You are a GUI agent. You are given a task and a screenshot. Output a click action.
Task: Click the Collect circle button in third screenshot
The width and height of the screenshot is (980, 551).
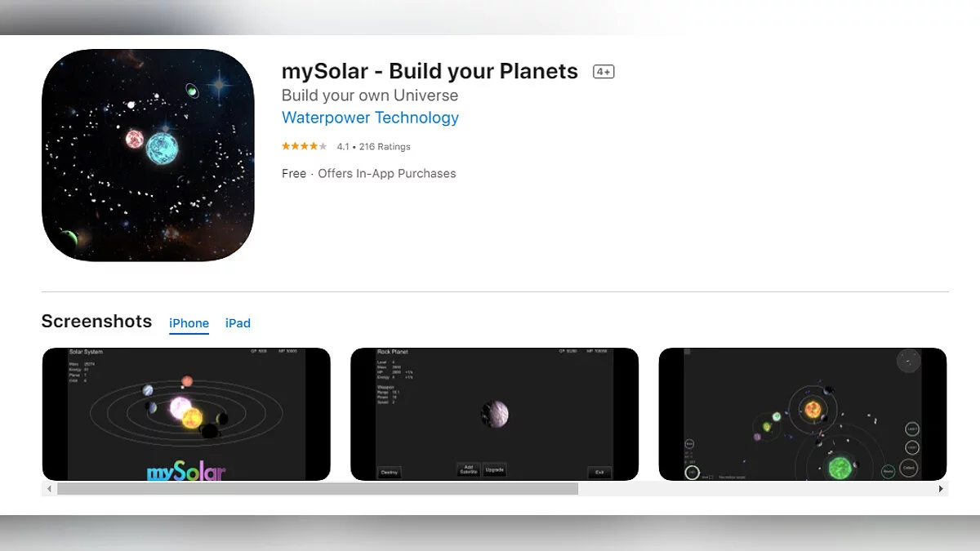(x=908, y=468)
